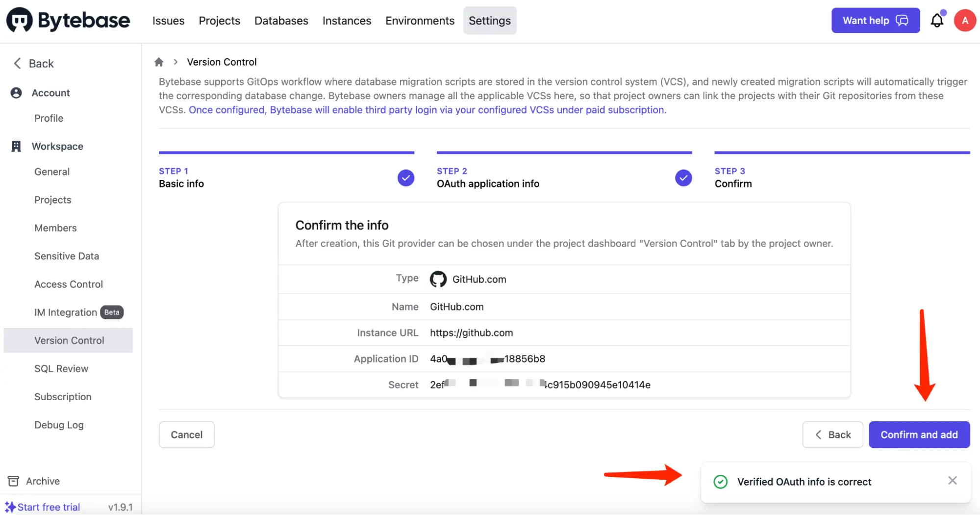
Task: Click the Workspace heading
Action: 57,146
